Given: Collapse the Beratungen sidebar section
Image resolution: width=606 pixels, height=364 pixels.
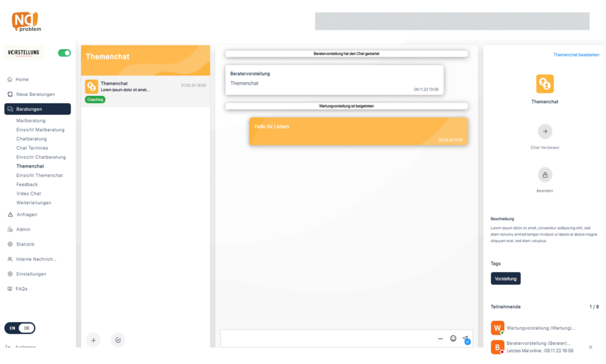Looking at the screenshot, I should [37, 109].
